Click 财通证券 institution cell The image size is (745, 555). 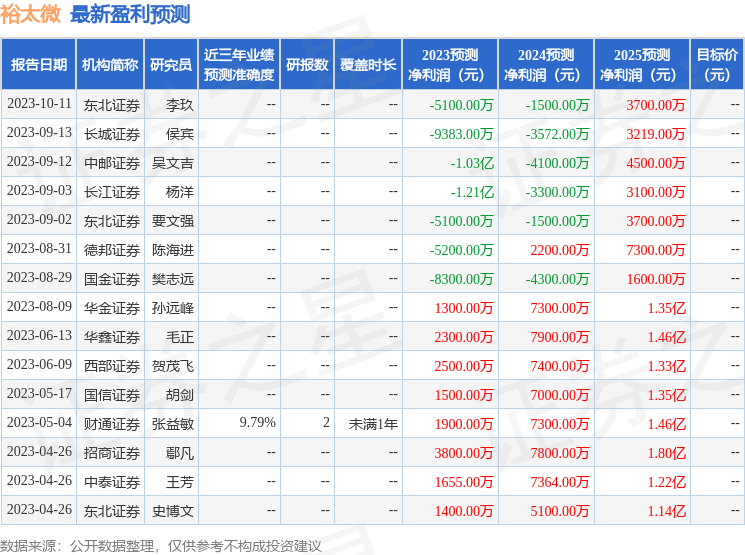tap(112, 424)
